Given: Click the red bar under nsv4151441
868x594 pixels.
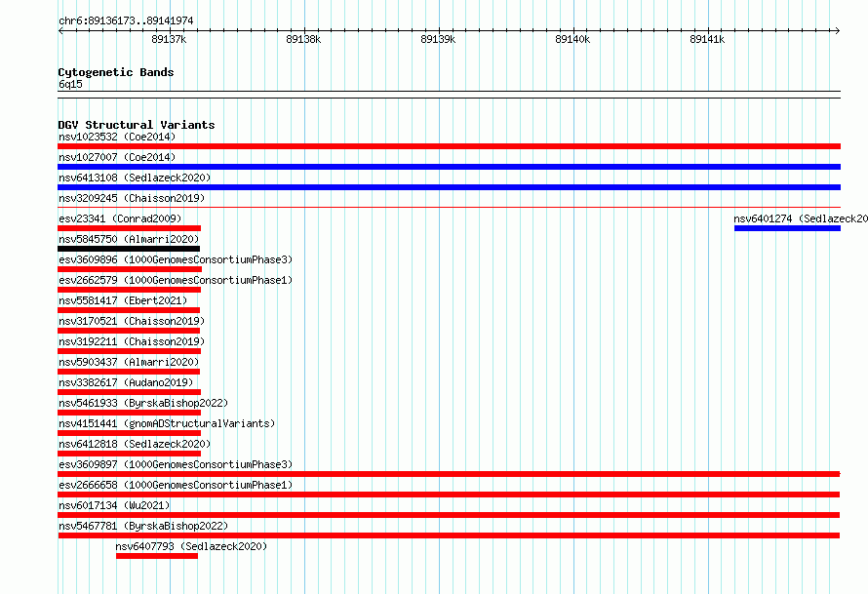Looking at the screenshot, I should (129, 433).
